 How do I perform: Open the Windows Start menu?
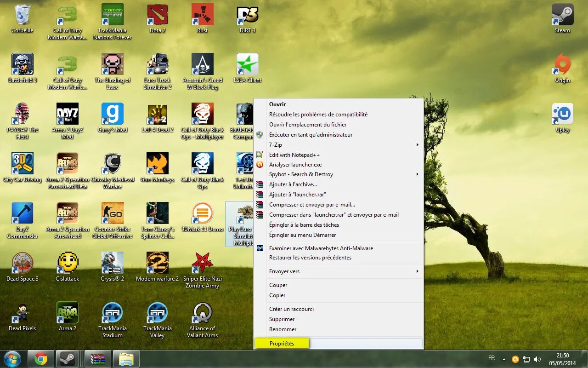pyautogui.click(x=12, y=359)
